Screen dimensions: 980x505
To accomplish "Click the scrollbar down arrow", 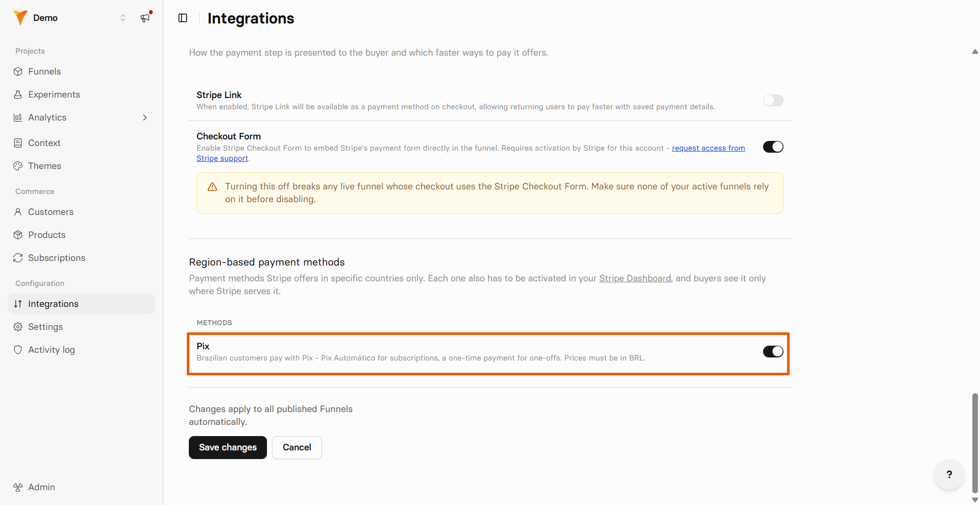I will pyautogui.click(x=975, y=500).
